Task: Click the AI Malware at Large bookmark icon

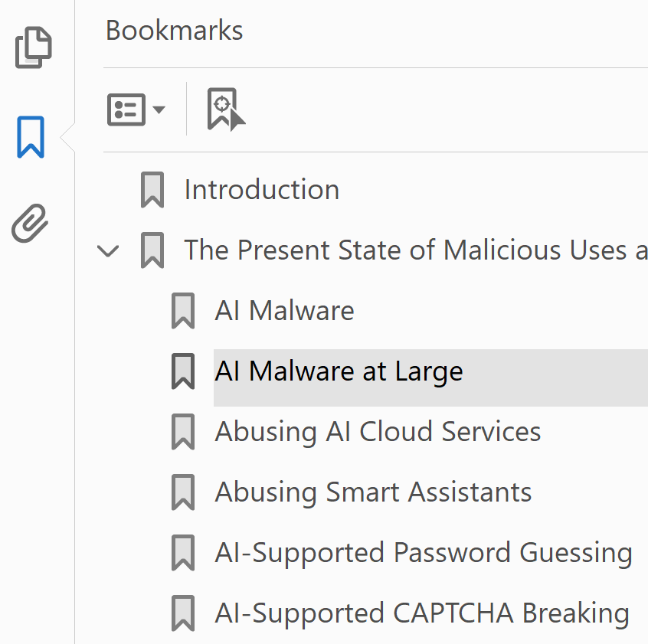Action: coord(183,371)
